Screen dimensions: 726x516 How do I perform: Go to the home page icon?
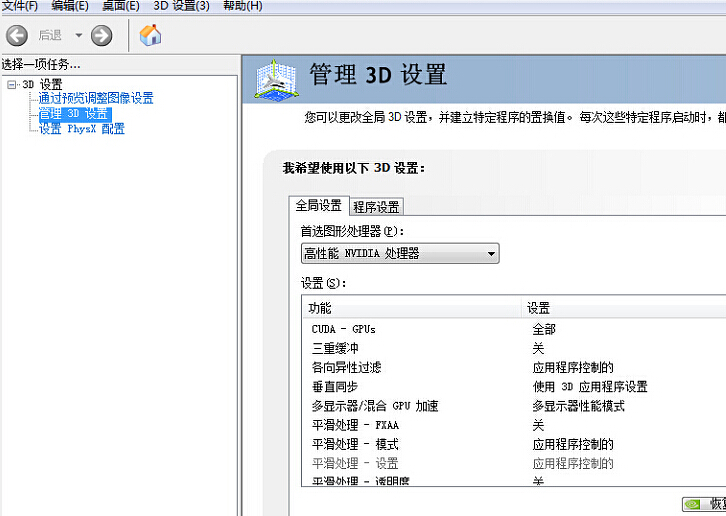click(x=150, y=35)
